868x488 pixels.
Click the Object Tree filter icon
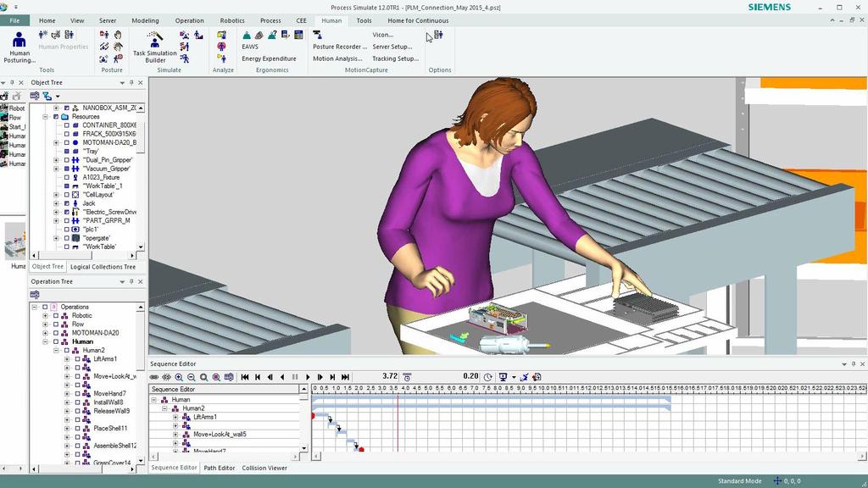pyautogui.click(x=47, y=96)
